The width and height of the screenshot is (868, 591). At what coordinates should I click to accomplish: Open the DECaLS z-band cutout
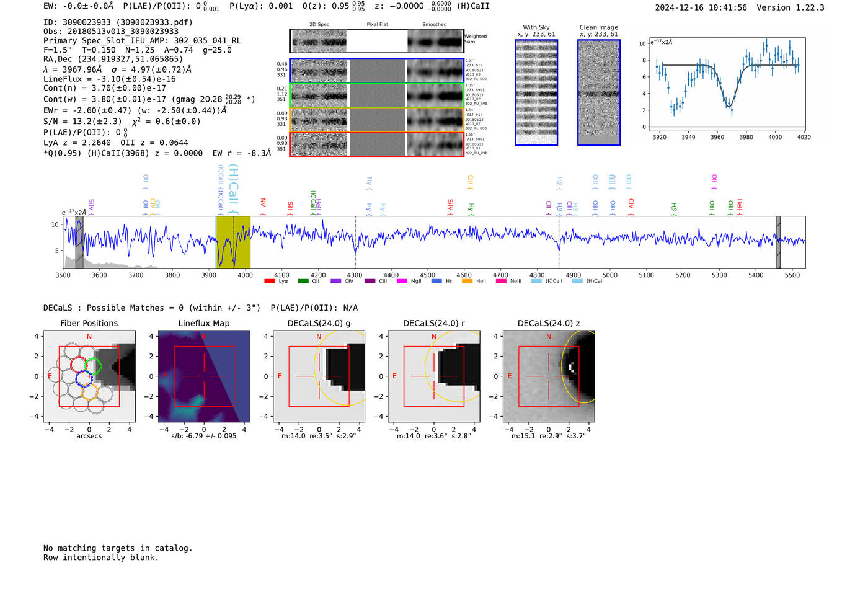point(548,376)
